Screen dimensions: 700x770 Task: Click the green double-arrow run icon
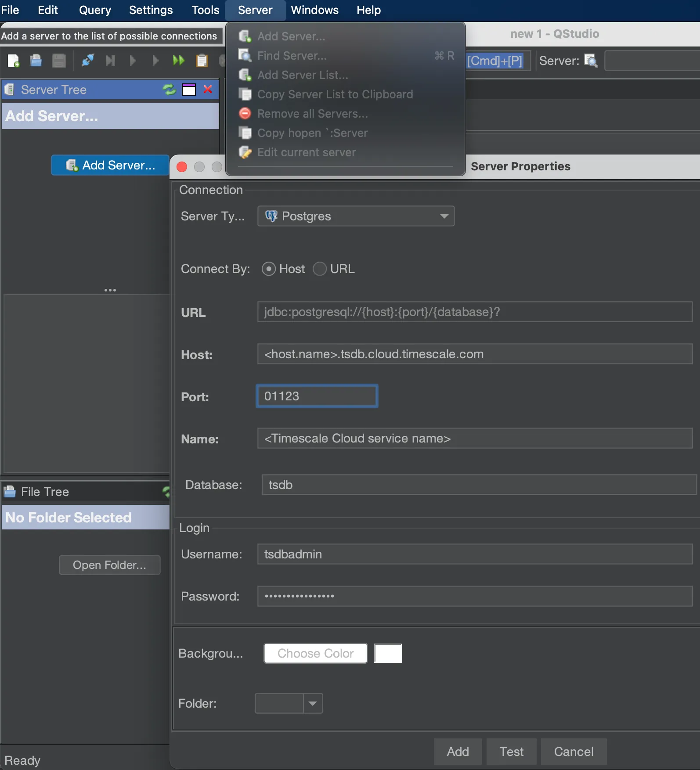tap(178, 61)
